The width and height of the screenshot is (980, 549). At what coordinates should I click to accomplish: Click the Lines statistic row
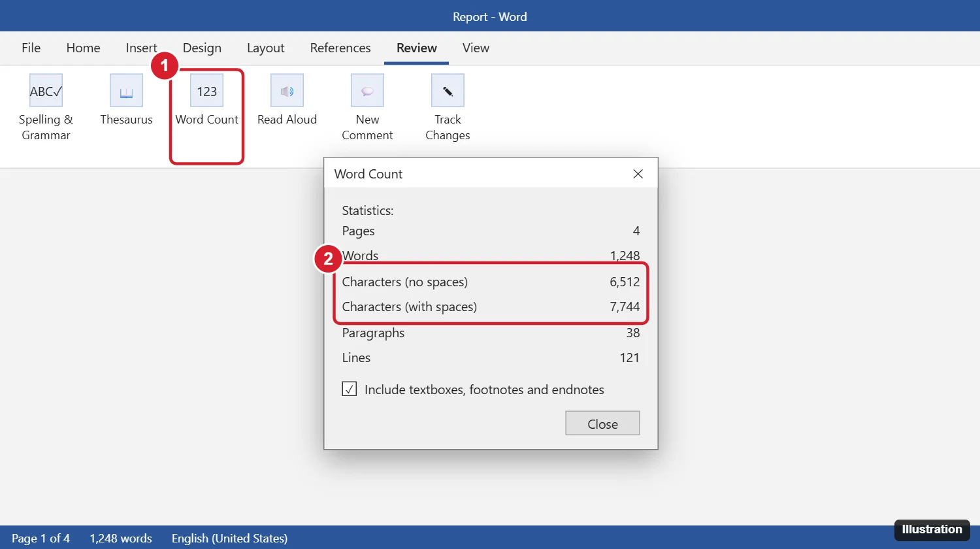coord(491,358)
